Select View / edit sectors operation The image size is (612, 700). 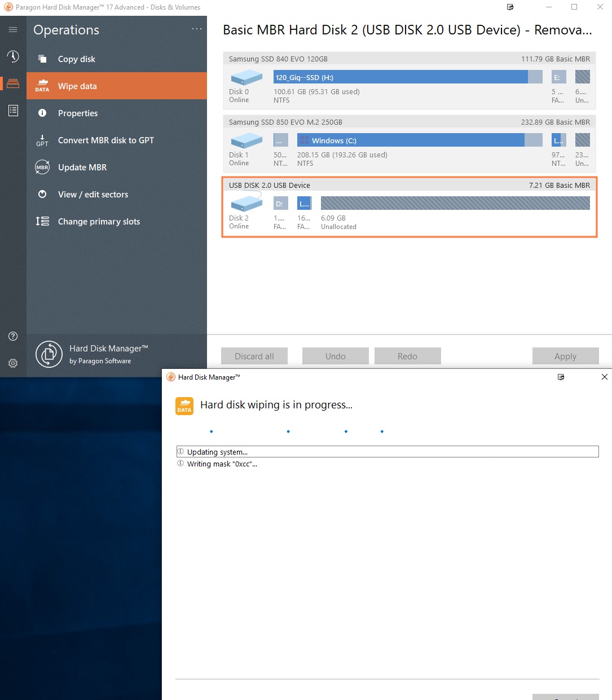tap(117, 194)
